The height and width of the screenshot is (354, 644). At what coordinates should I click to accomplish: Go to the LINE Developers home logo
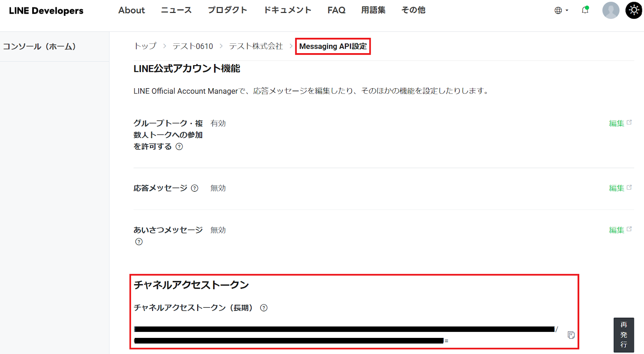[46, 10]
